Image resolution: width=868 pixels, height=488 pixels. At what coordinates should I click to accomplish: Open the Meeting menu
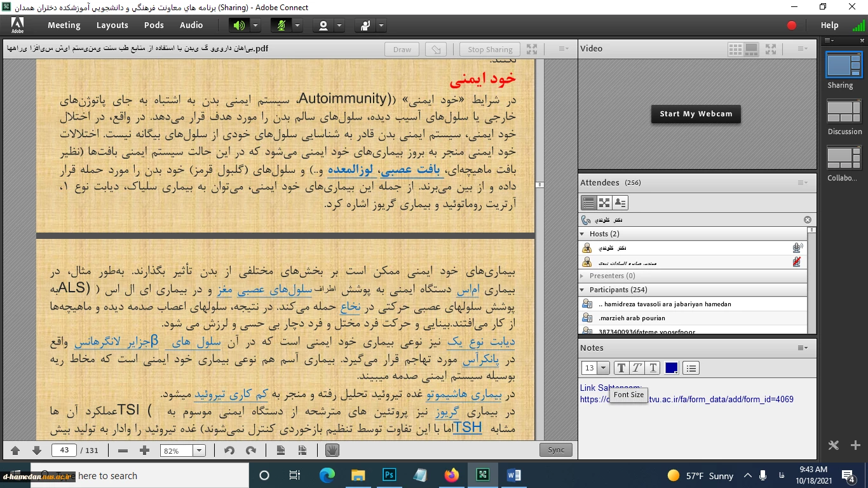[x=64, y=25]
